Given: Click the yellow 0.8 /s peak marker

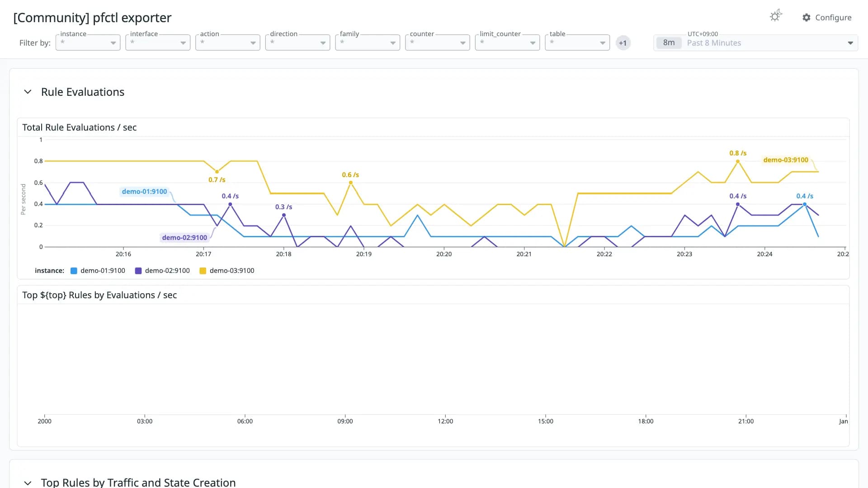Looking at the screenshot, I should (738, 161).
